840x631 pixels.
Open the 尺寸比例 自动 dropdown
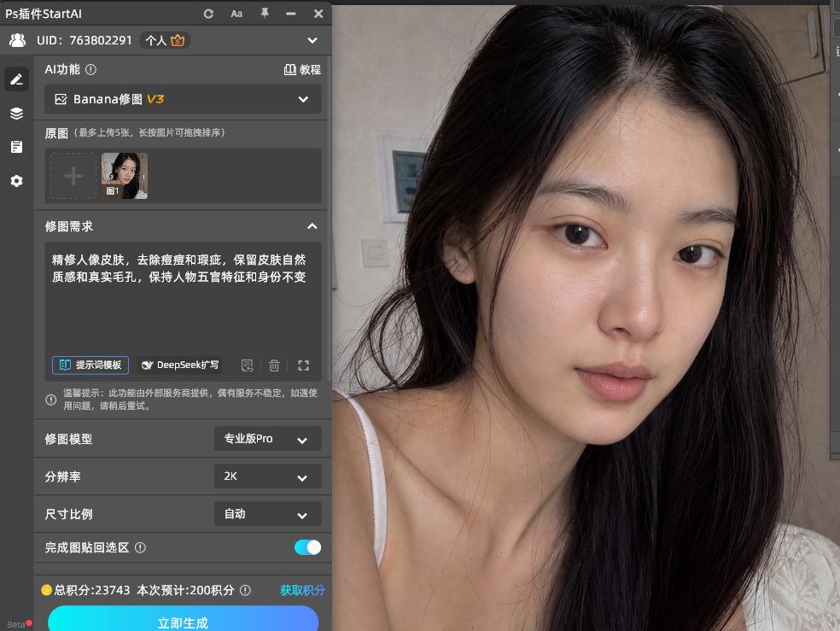tap(268, 514)
